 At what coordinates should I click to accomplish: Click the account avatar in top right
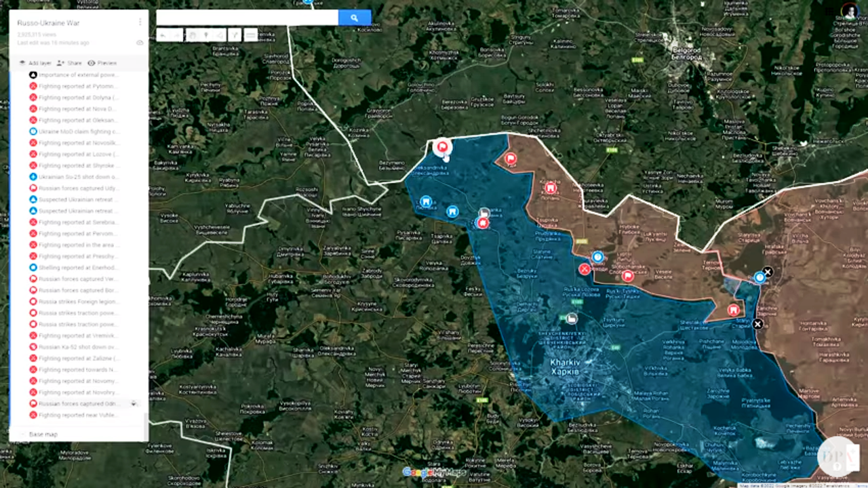pos(849,12)
